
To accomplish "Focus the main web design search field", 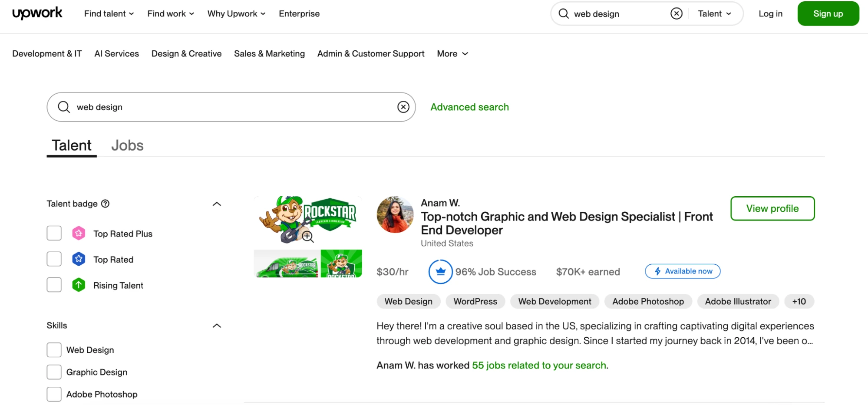I will point(231,107).
